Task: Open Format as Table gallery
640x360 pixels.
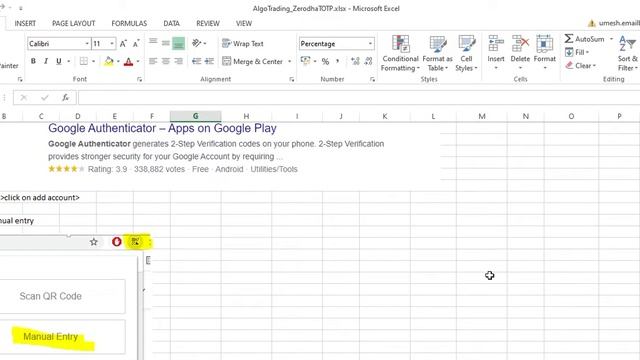Action: [437, 53]
